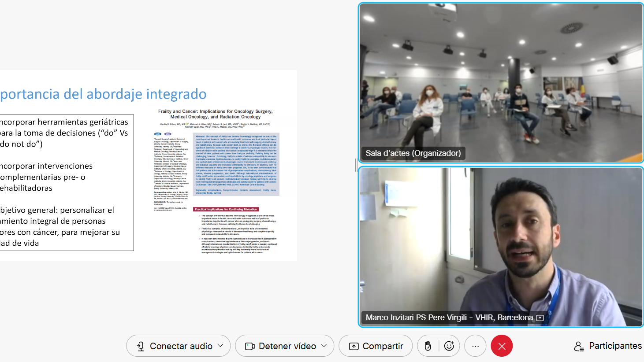Open the emoji reactions picker
This screenshot has height=362, width=644.
(x=449, y=346)
